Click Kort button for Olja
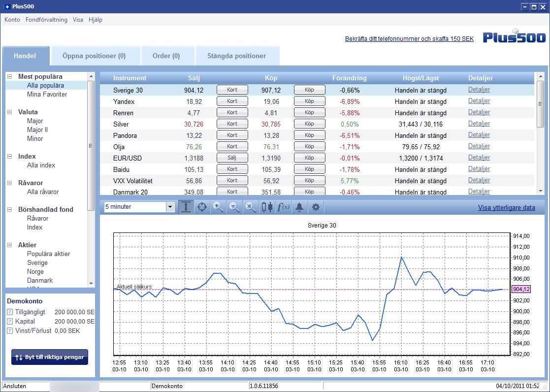Image resolution: width=550 pixels, height=392 pixels. pos(232,146)
